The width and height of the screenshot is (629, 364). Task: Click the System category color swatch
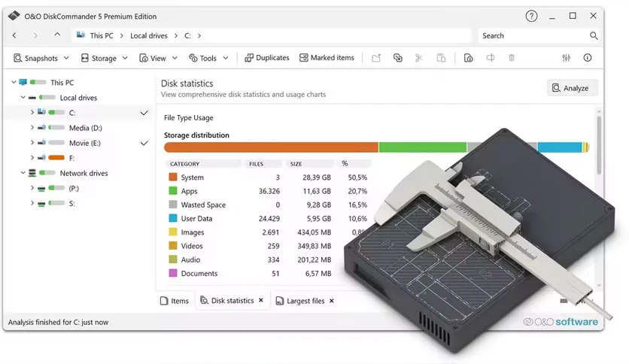pyautogui.click(x=173, y=177)
